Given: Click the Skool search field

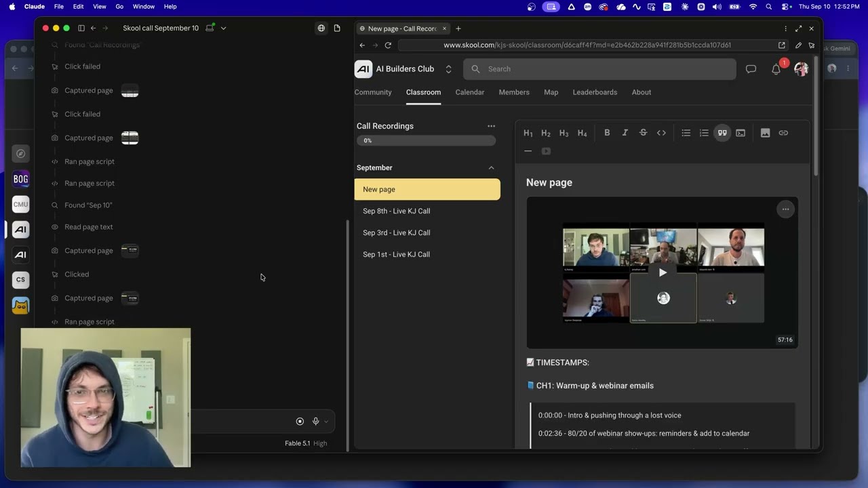Looking at the screenshot, I should 599,69.
